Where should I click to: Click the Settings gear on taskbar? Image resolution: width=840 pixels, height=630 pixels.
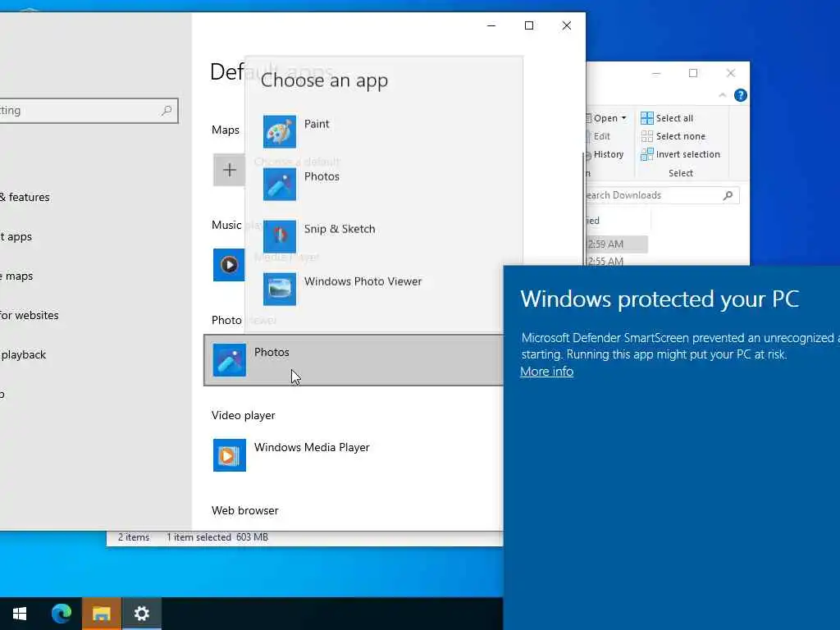point(141,614)
